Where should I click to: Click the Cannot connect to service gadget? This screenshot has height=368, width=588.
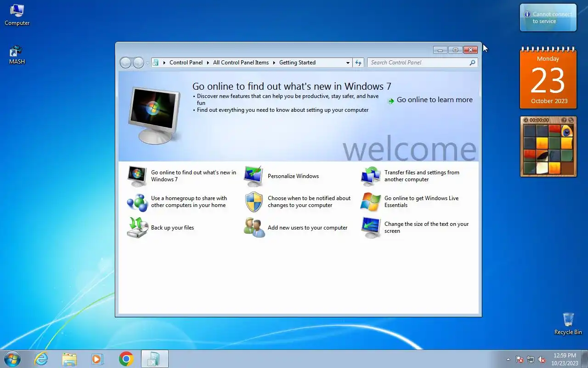coord(548,18)
